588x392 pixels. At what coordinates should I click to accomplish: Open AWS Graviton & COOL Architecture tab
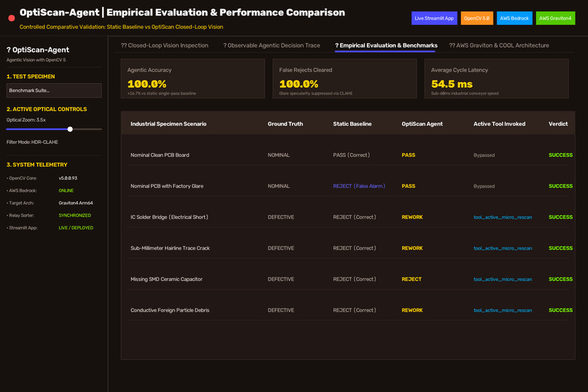499,45
